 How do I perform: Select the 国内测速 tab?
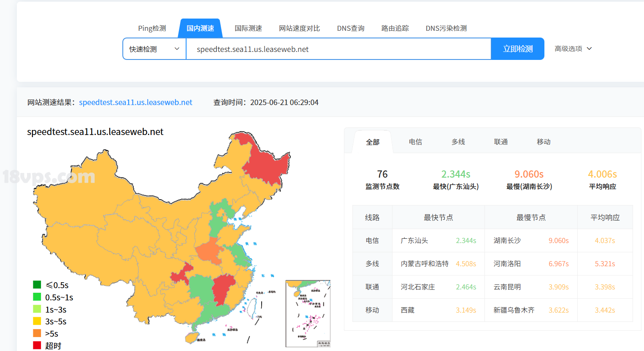[x=200, y=28]
